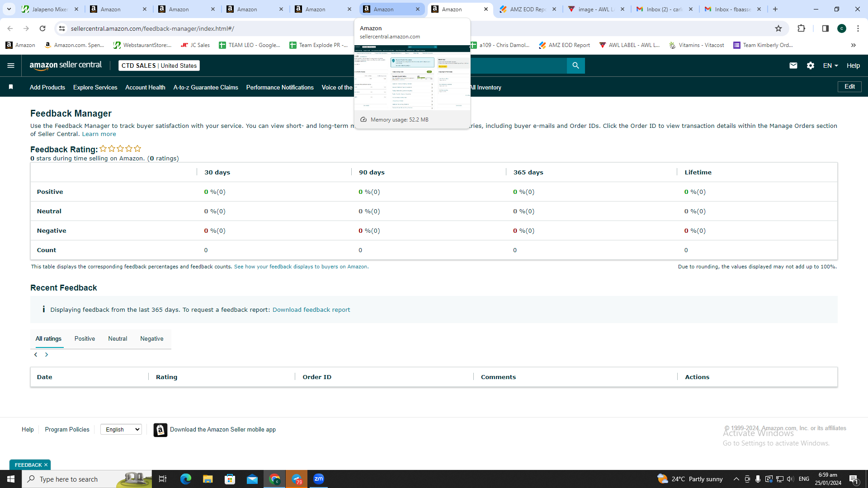Click the FEEDBACK widget button
This screenshot has height=488, width=868.
pos(28,465)
